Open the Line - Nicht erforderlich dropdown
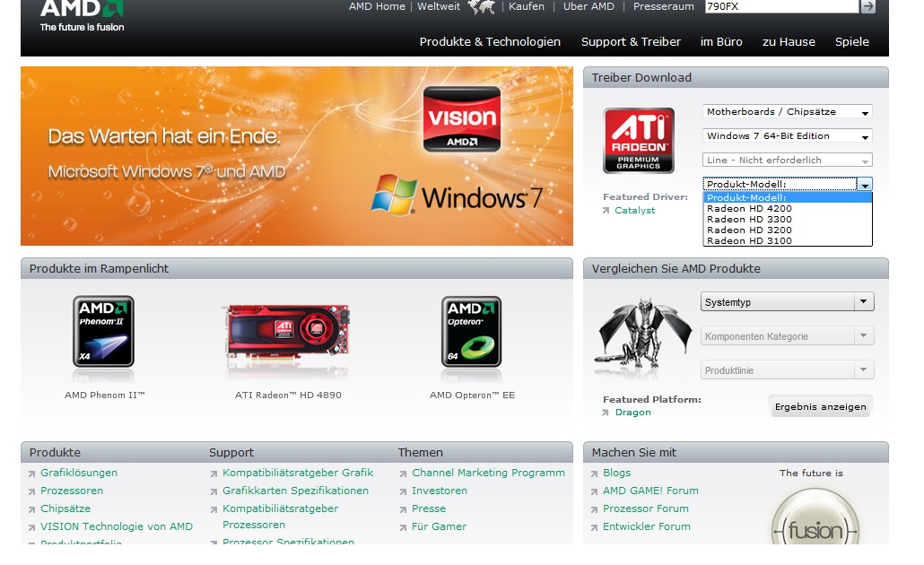 (788, 161)
